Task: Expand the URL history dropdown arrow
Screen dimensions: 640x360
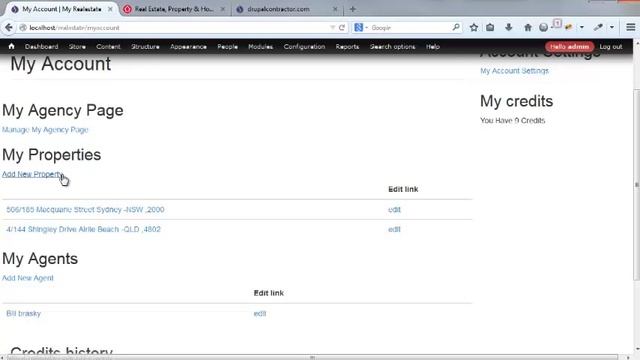Action: [332, 28]
